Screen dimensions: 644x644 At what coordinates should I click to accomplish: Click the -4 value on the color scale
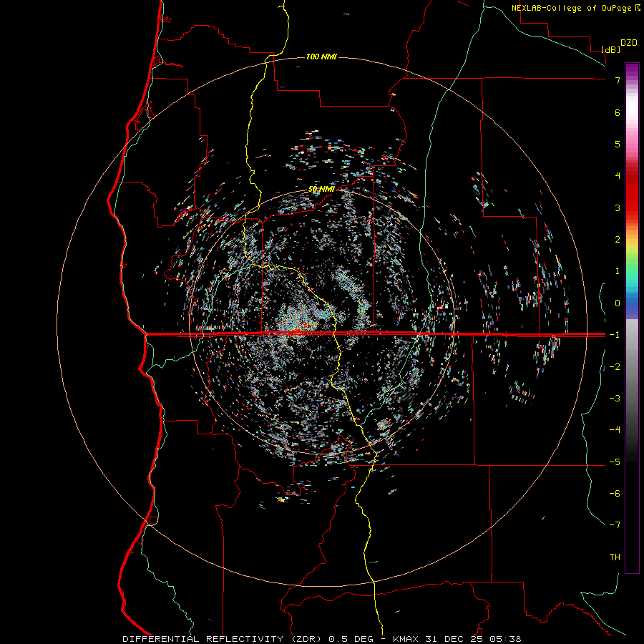(615, 430)
